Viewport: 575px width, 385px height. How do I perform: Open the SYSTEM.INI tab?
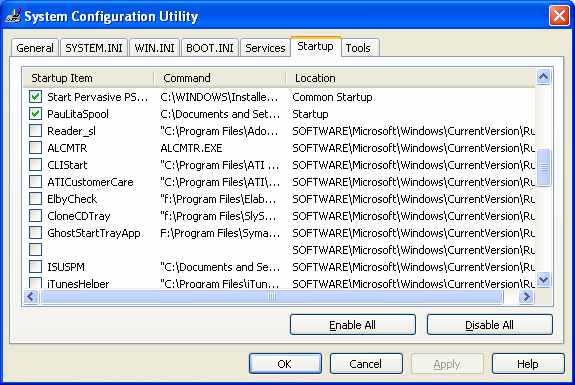point(94,48)
